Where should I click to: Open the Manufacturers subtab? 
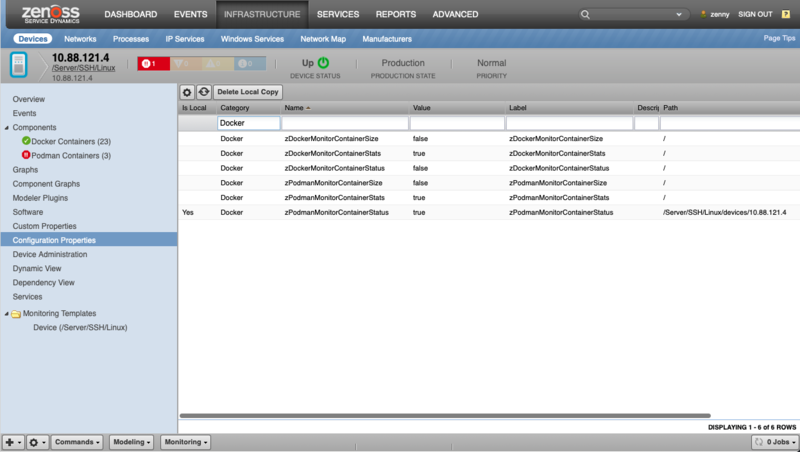(x=387, y=39)
